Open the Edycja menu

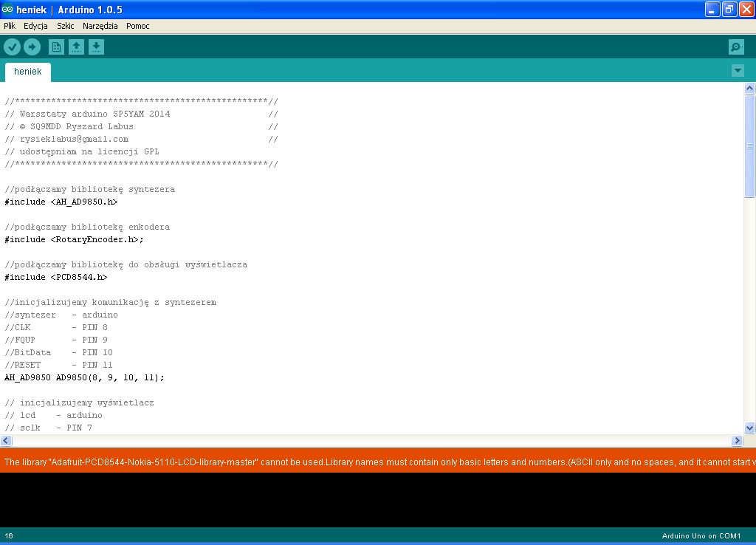point(35,26)
